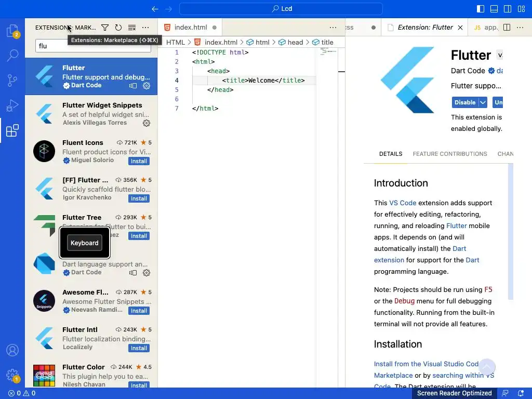Click the extensions search box containing flu
The width and height of the screenshot is (532, 399).
click(x=93, y=46)
